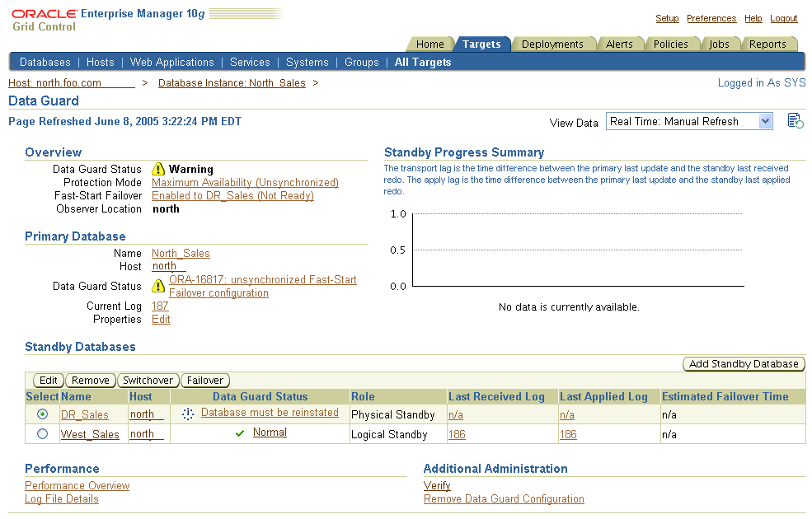Switch to the Deployments tab
Viewport: 812px width, 519px height.
tap(554, 44)
